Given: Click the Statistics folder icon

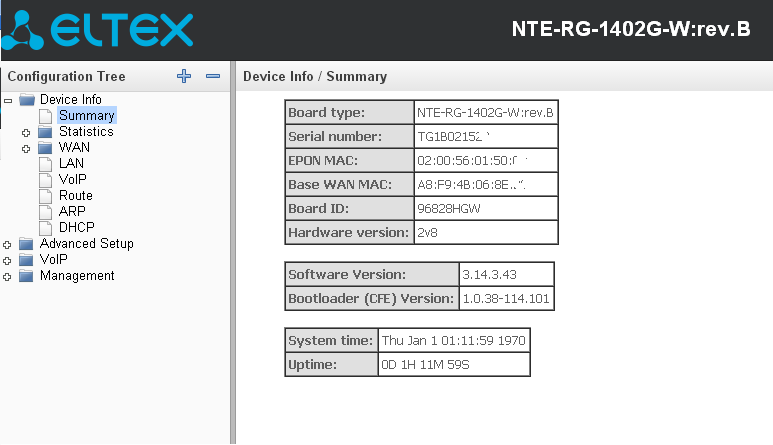Looking at the screenshot, I should coord(45,132).
